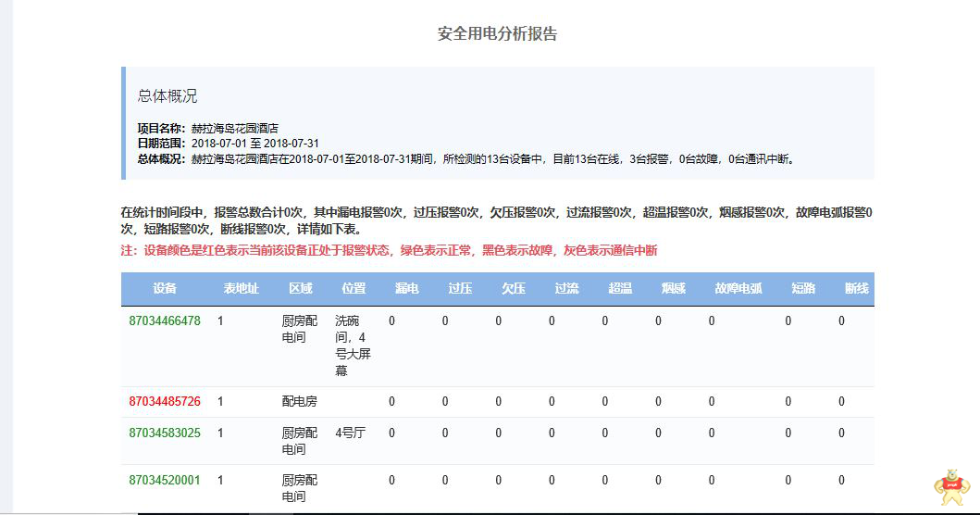The height and width of the screenshot is (515, 980).
Task: Click the 区域 column header
Action: pyautogui.click(x=301, y=289)
